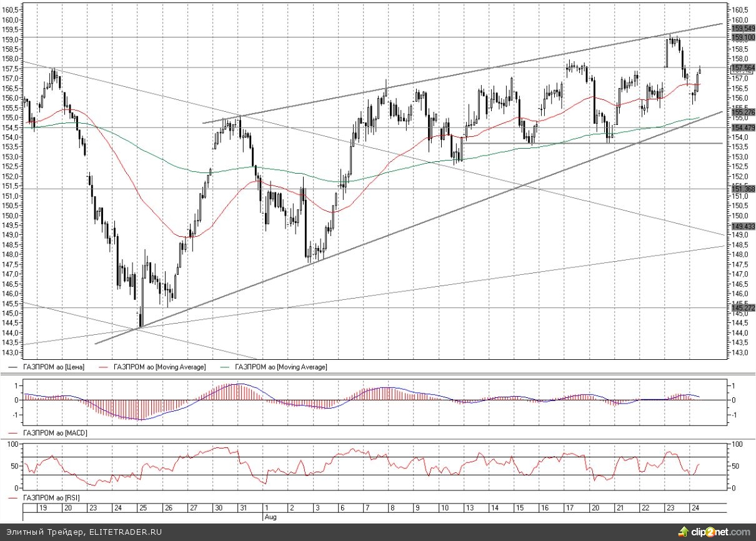Select the 145,272 price level label
Viewport: 756px width, 541px height.
coord(742,308)
